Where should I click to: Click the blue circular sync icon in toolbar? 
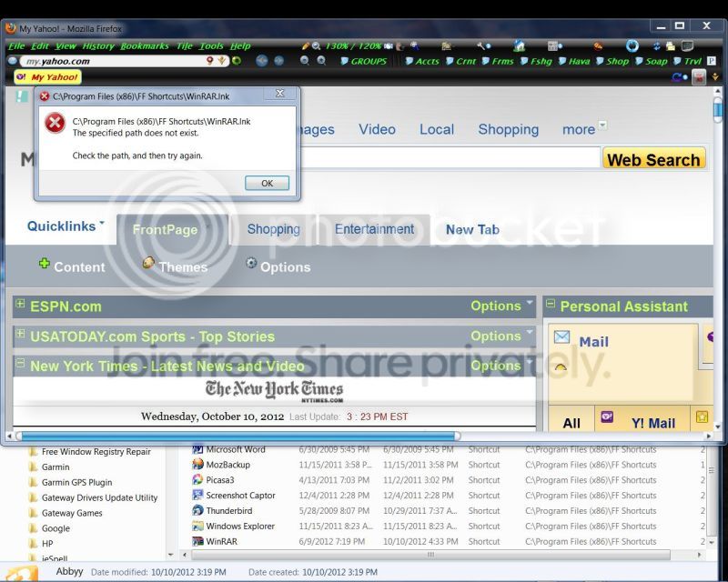[632, 45]
